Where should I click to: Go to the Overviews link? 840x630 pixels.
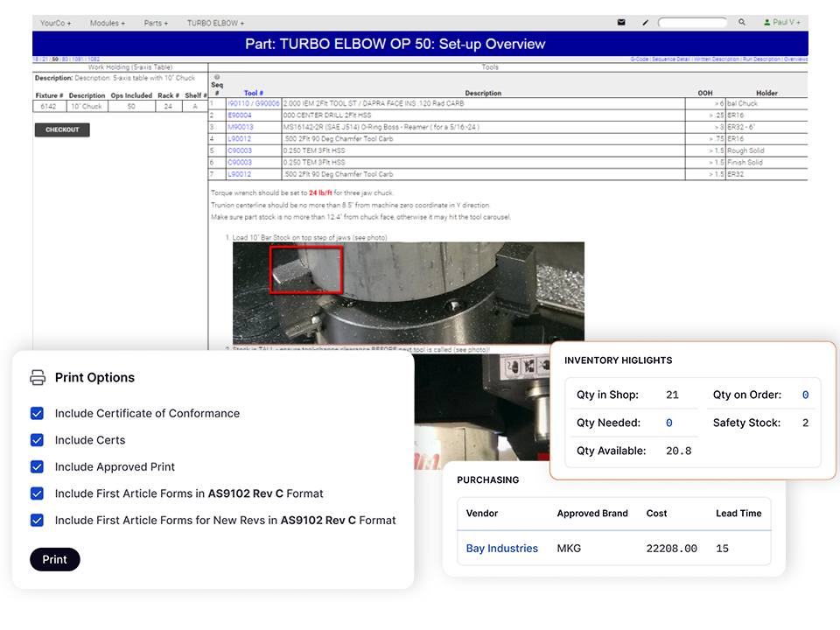click(x=795, y=59)
